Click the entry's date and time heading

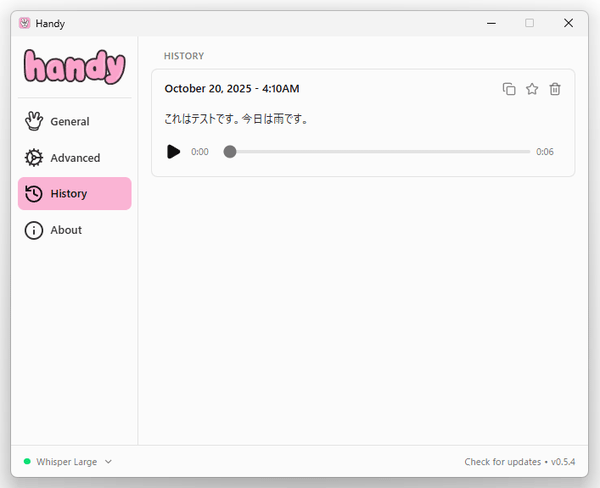tap(231, 89)
